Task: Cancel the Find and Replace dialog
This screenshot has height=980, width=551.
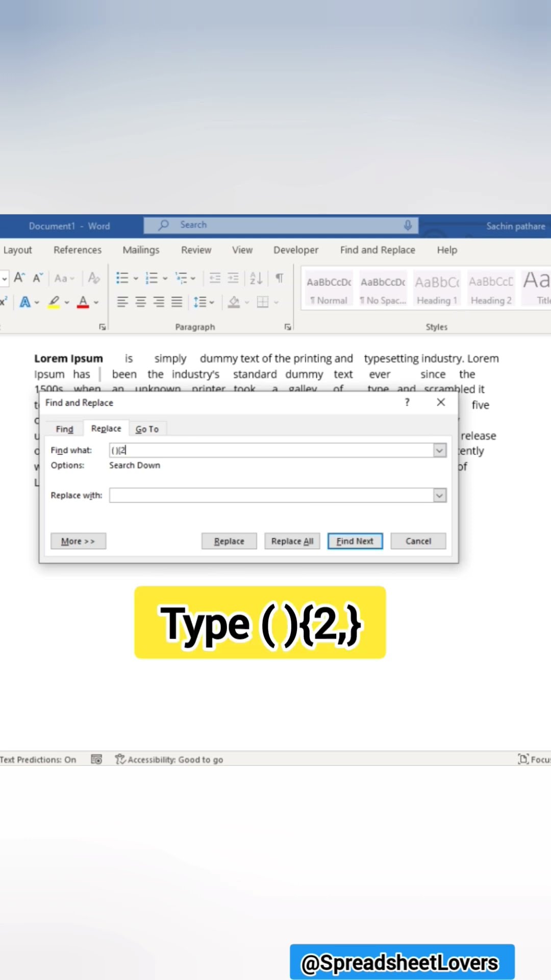Action: point(418,541)
